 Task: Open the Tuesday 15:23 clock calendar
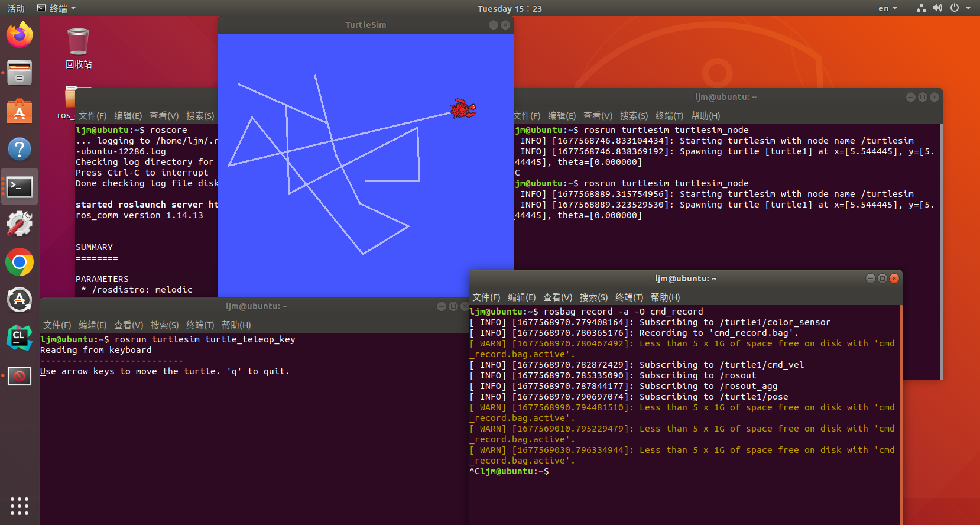click(510, 8)
